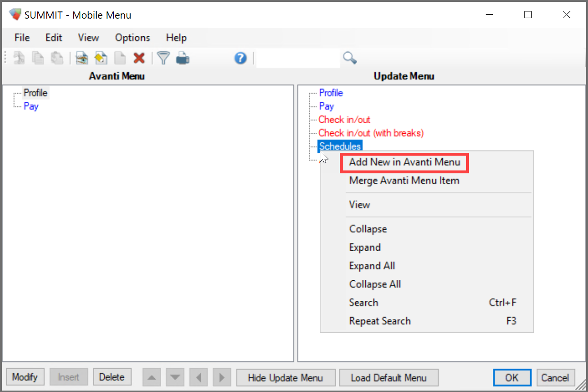Image resolution: width=588 pixels, height=392 pixels.
Task: Choose Expand from context menu
Action: (365, 247)
